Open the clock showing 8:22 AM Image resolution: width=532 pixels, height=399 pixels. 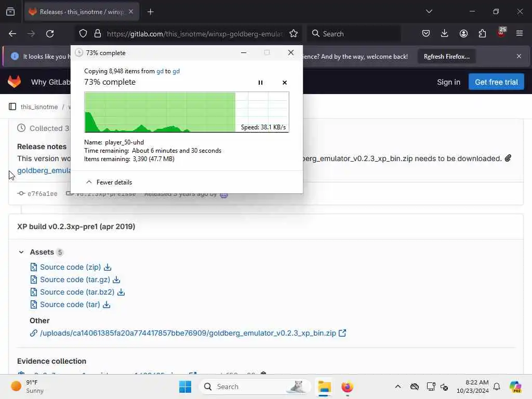click(x=472, y=387)
